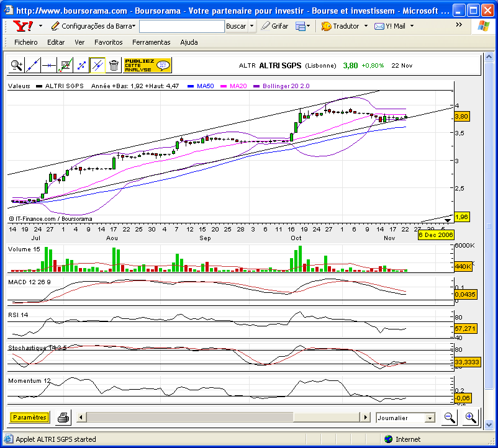This screenshot has height=448, width=498.
Task: Toggle the highlighted parallel lines tool
Action: click(x=97, y=66)
